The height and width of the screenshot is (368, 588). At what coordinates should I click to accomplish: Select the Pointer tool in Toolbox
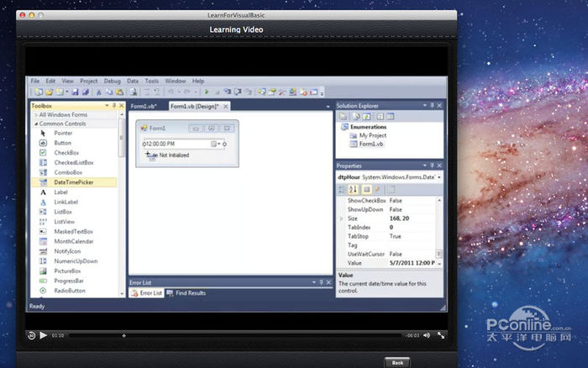(63, 133)
